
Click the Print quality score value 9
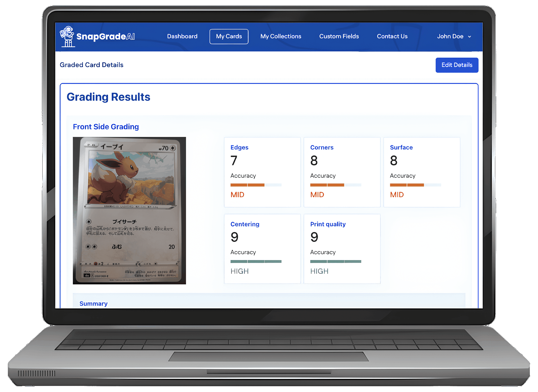[314, 237]
